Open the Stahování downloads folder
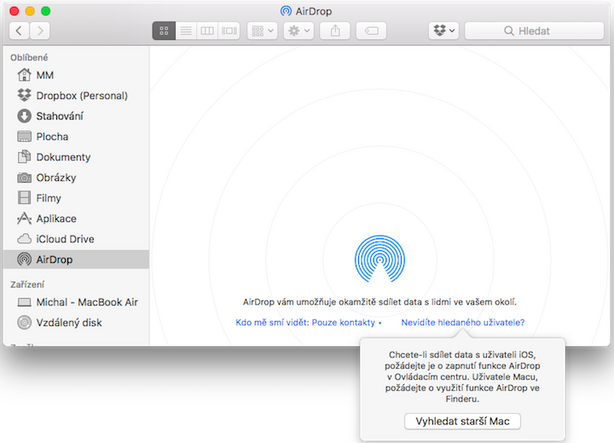Viewport: 614px width, 443px height. pos(76,116)
